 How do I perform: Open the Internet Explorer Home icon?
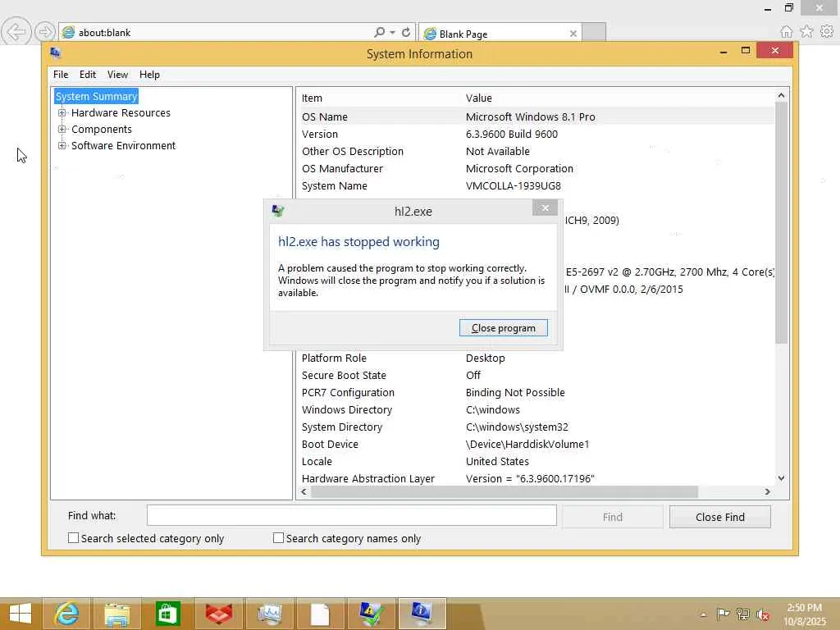[x=786, y=32]
